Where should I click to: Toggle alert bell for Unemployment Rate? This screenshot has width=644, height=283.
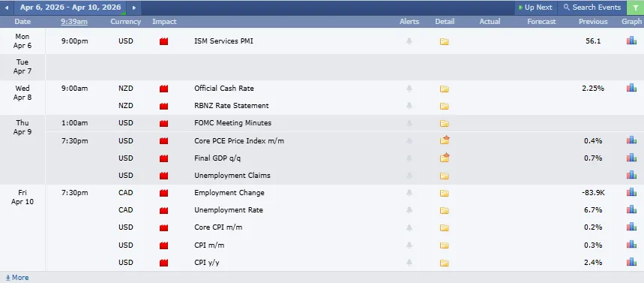(409, 210)
